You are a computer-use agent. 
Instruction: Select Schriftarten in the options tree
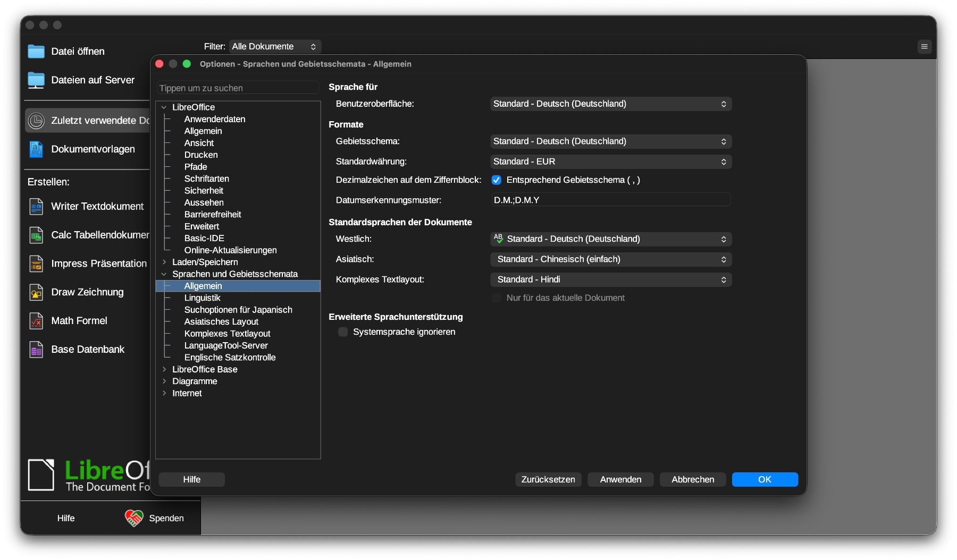(206, 179)
